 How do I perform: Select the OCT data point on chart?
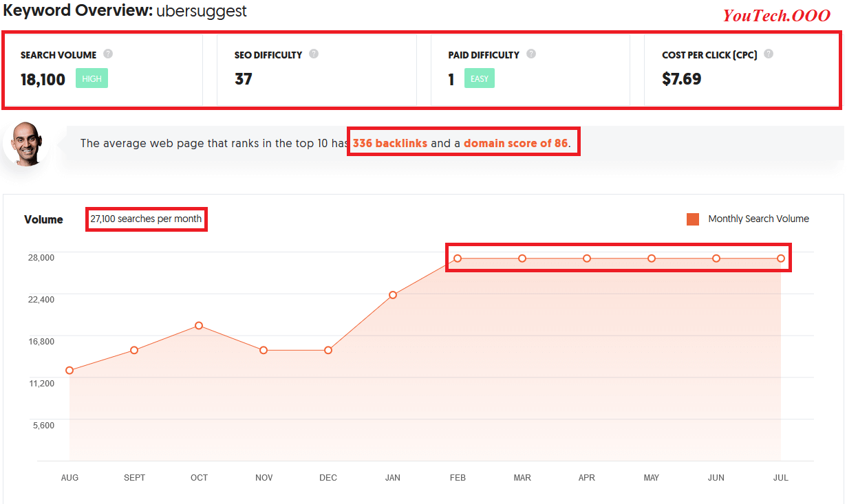[x=199, y=325]
